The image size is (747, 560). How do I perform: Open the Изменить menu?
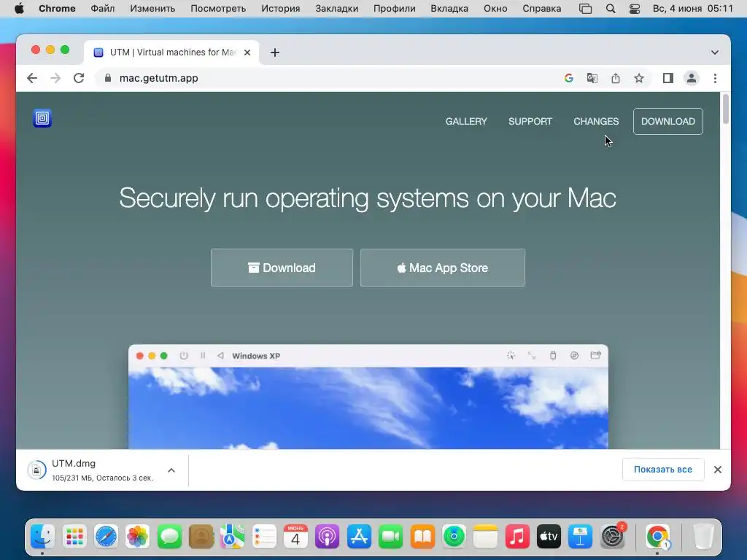coord(152,9)
